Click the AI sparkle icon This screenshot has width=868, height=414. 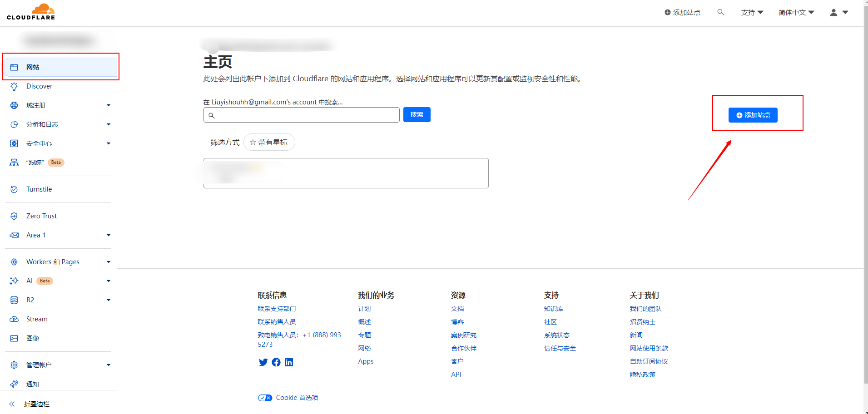point(14,281)
